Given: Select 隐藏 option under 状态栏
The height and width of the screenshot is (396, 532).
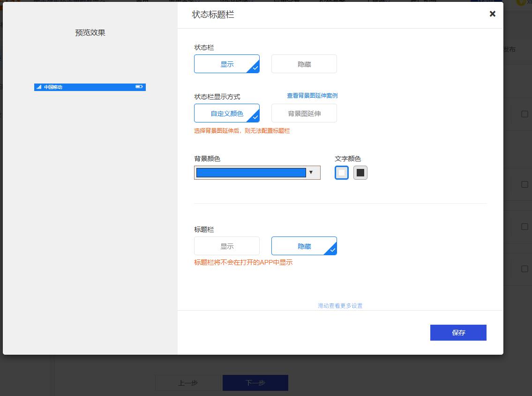Looking at the screenshot, I should point(304,64).
